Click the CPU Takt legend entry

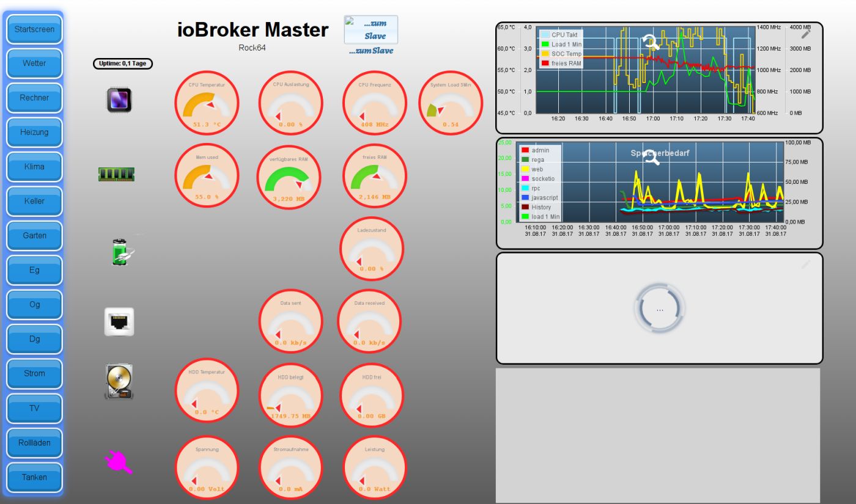pos(559,35)
